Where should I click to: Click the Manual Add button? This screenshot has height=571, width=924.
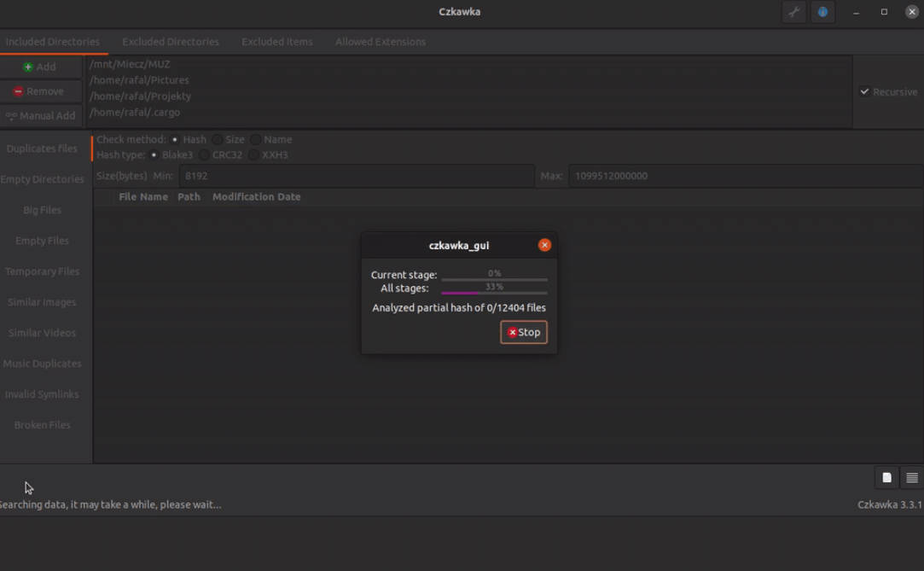click(x=41, y=116)
